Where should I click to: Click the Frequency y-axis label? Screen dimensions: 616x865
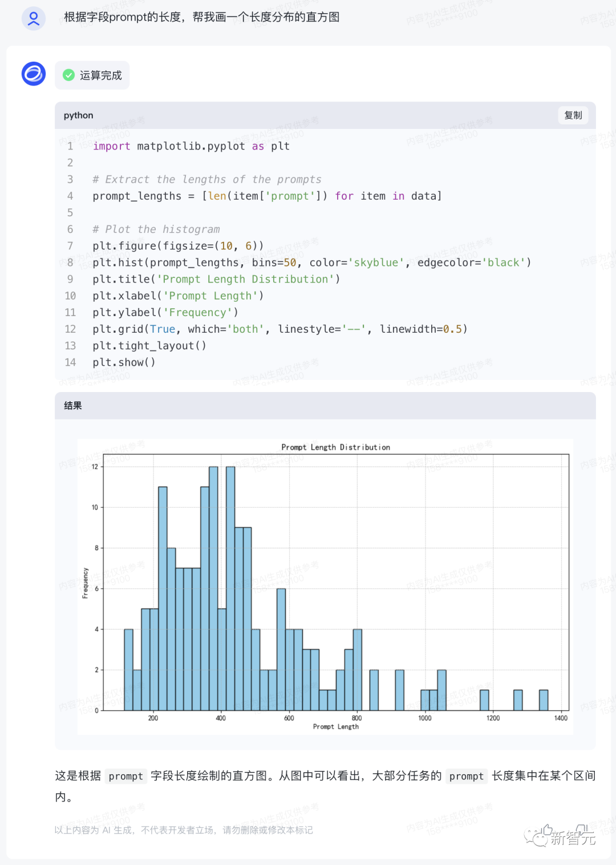[85, 583]
